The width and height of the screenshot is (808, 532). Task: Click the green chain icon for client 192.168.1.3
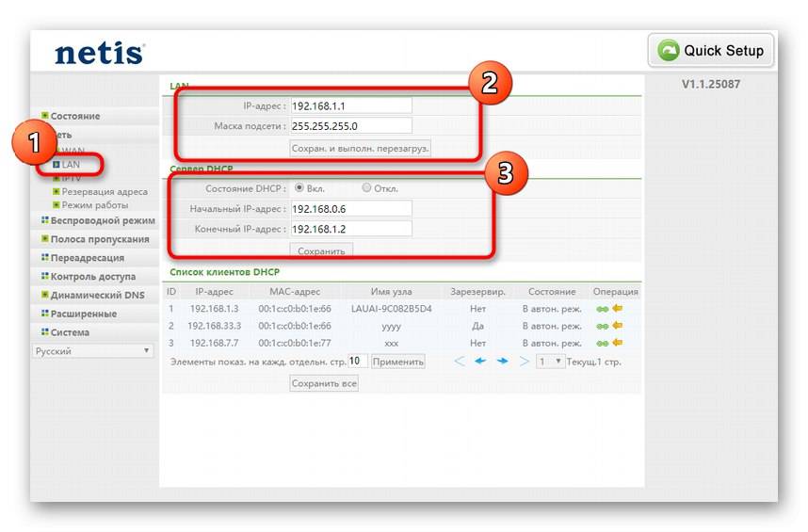(x=602, y=309)
